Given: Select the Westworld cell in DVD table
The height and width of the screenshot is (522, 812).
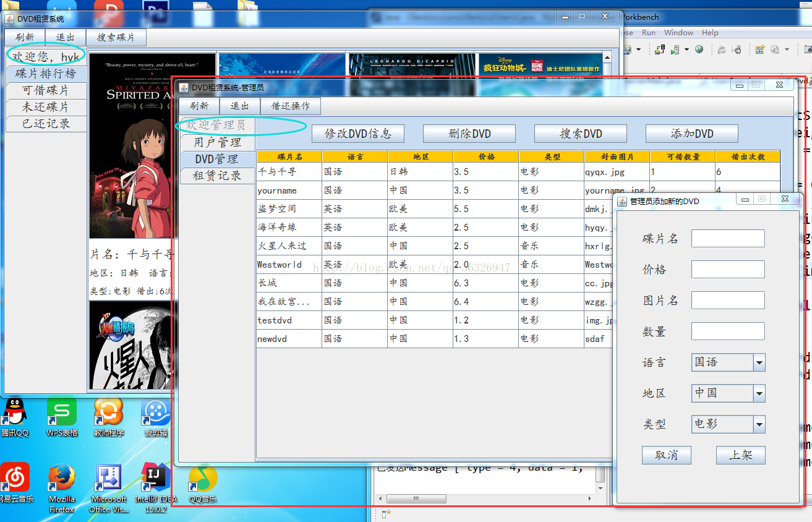Looking at the screenshot, I should 289,265.
